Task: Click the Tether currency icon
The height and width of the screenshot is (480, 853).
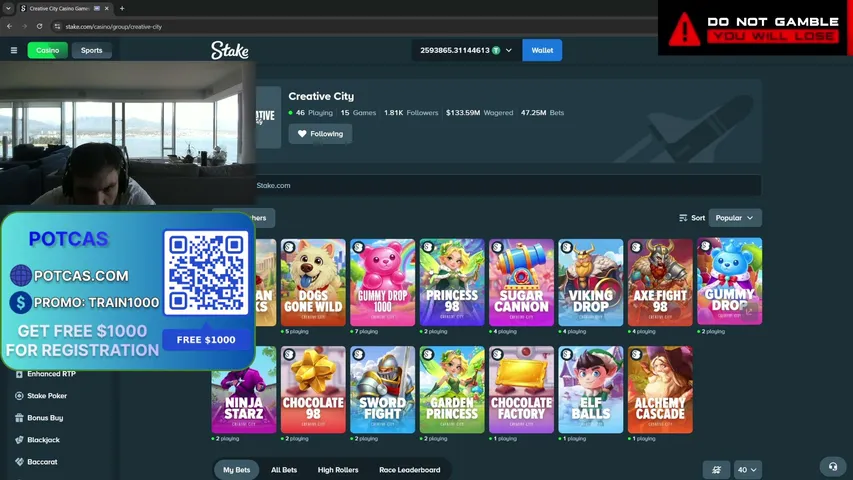Action: [x=496, y=50]
